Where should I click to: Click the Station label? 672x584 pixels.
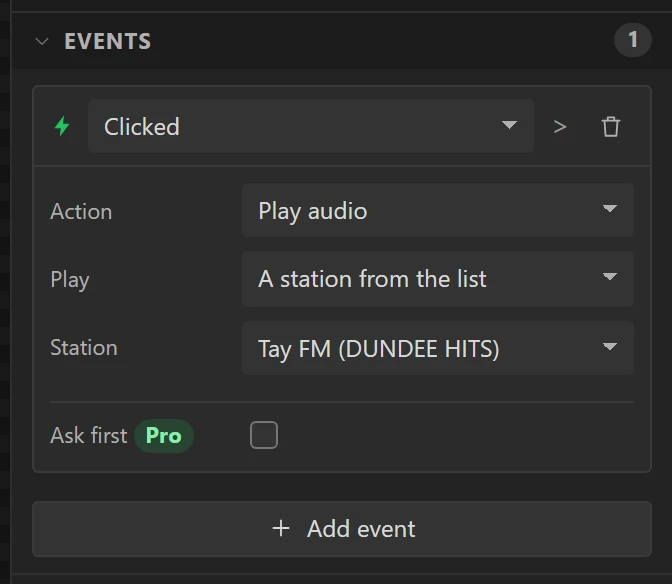pos(84,347)
